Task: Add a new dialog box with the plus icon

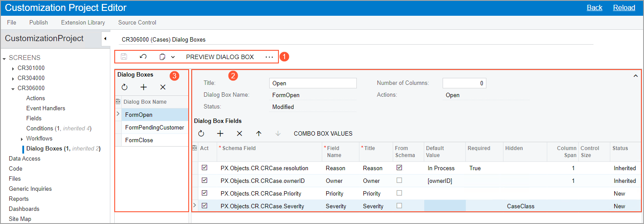Action: click(x=144, y=87)
